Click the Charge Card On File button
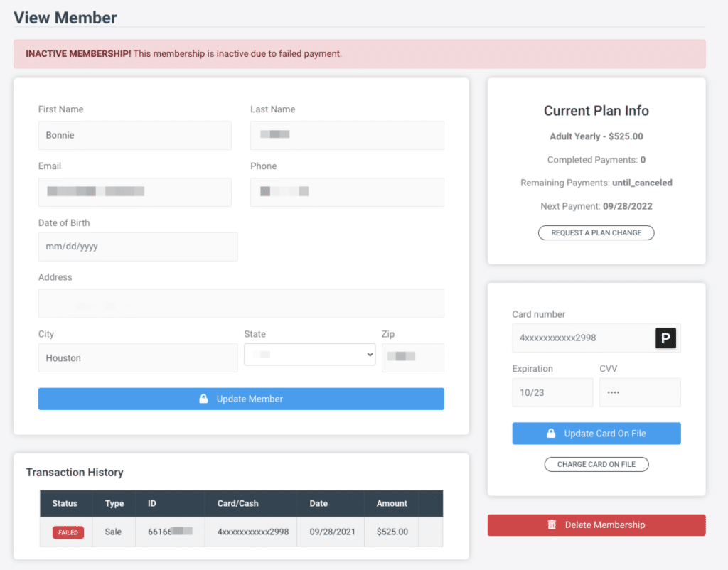 click(x=596, y=464)
